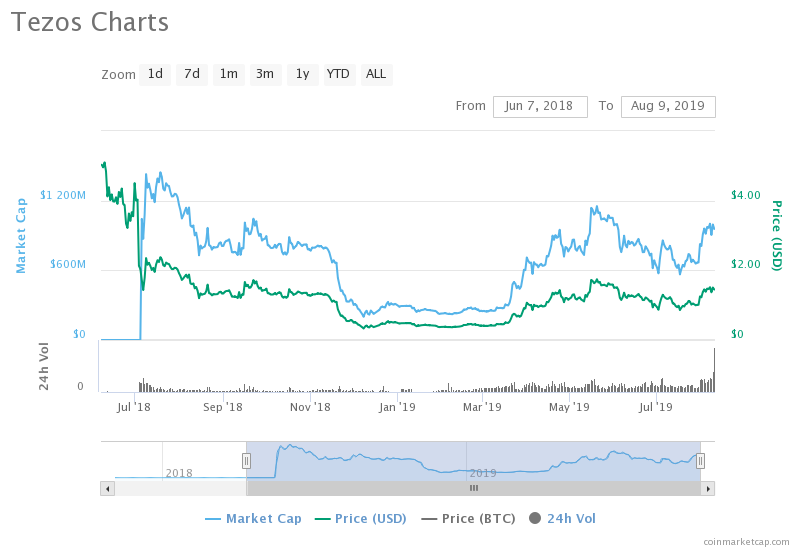This screenshot has height=550, width=800.
Task: Toggle the 24h Vol legend series
Action: click(562, 519)
